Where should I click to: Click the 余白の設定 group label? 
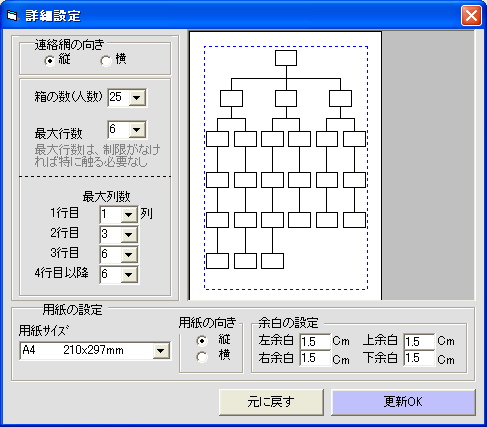point(288,322)
